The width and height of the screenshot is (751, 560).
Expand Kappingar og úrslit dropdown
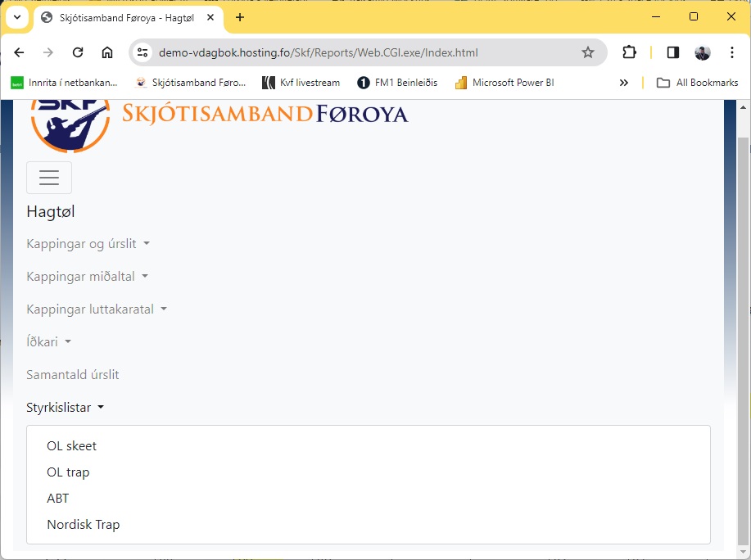click(x=88, y=244)
